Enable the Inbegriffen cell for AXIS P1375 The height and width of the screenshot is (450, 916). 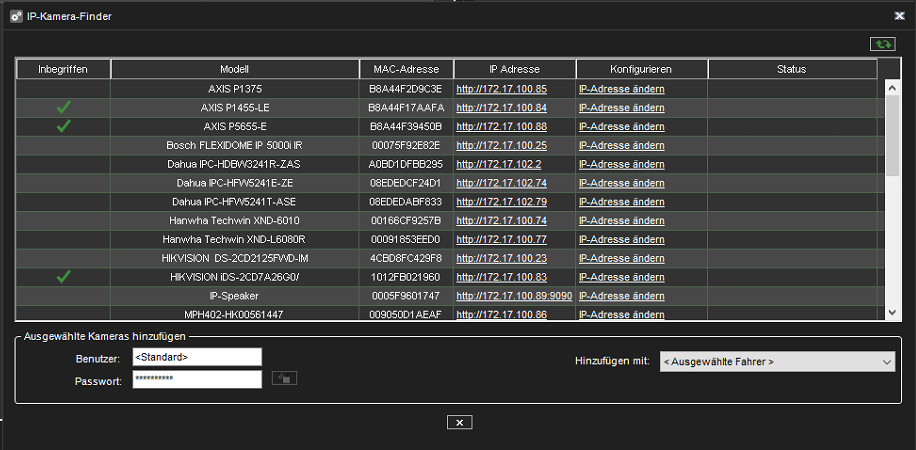(63, 89)
